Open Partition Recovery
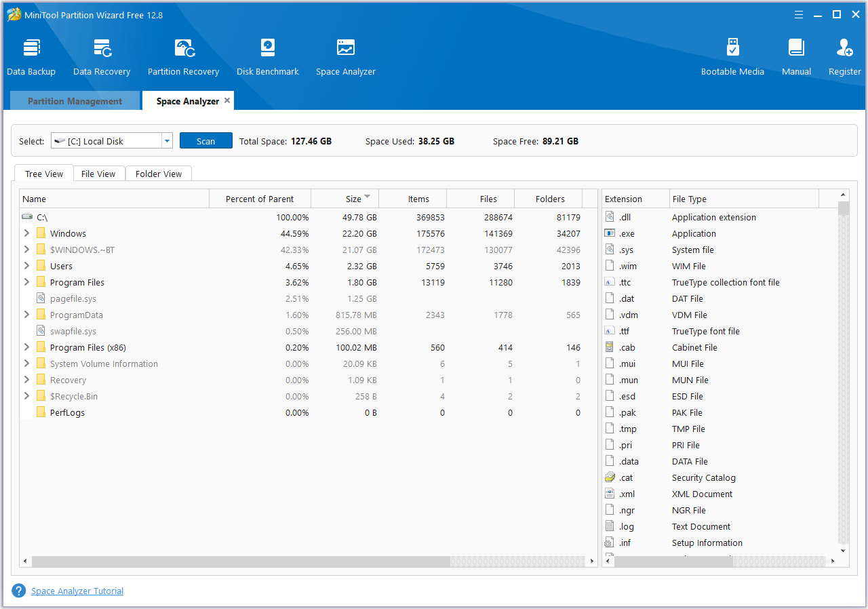The width and height of the screenshot is (868, 609). (x=183, y=57)
